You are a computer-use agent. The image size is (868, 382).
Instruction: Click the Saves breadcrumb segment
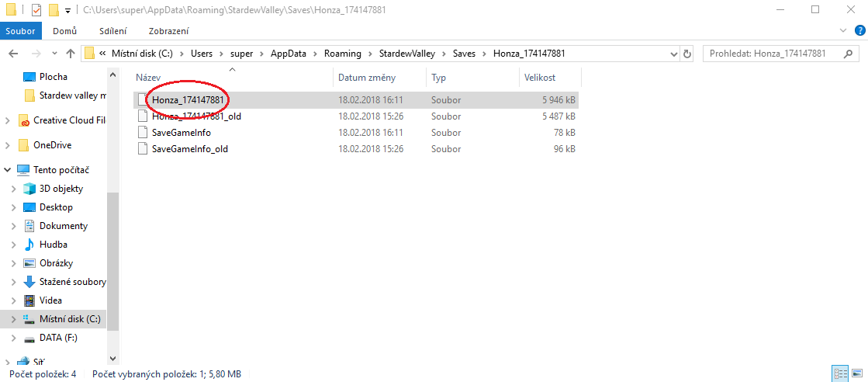coord(464,54)
